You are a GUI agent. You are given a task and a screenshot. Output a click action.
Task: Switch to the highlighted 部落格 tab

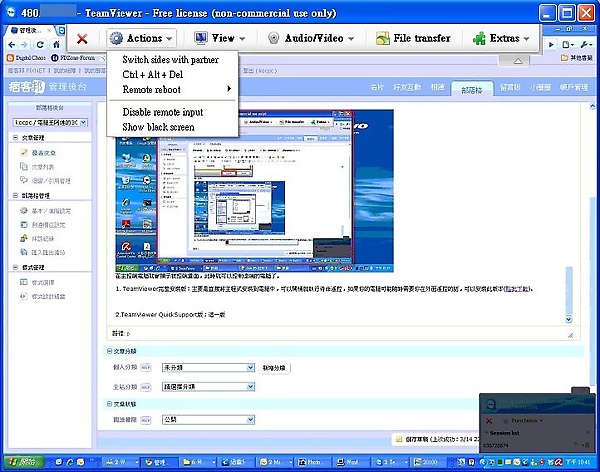472,89
